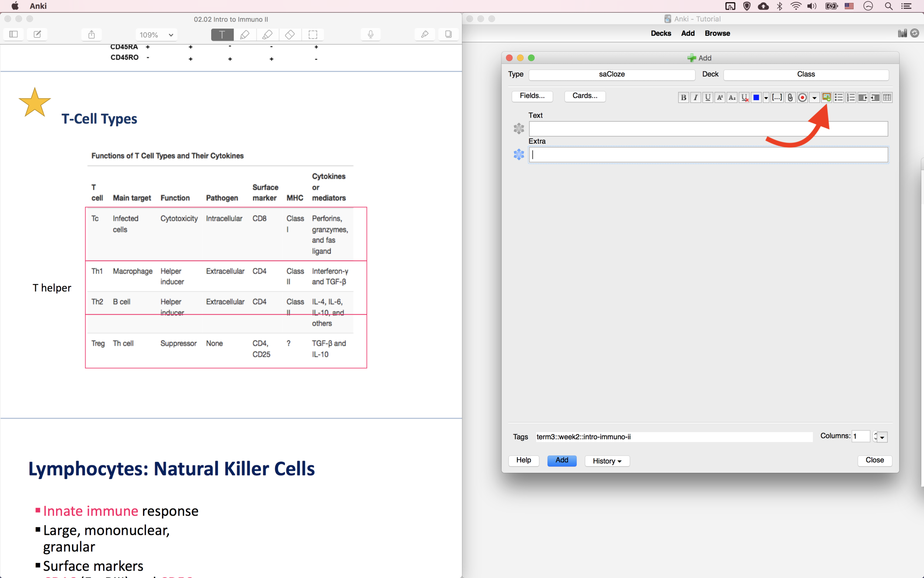This screenshot has height=578, width=924.
Task: Toggle the frozen Extra field snowflake
Action: coord(518,155)
